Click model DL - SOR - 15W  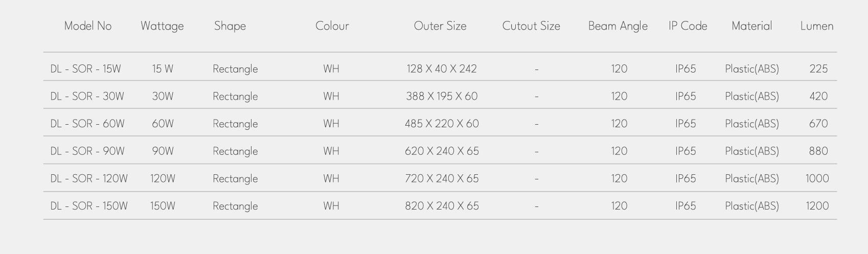86,69
